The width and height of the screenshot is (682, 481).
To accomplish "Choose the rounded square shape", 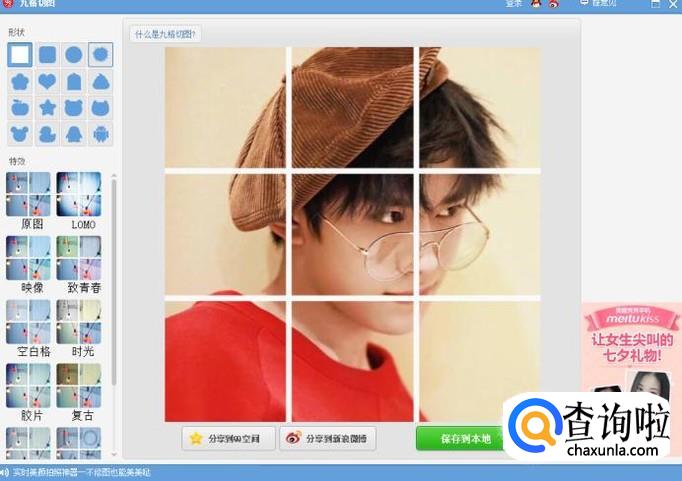I will [x=47, y=55].
